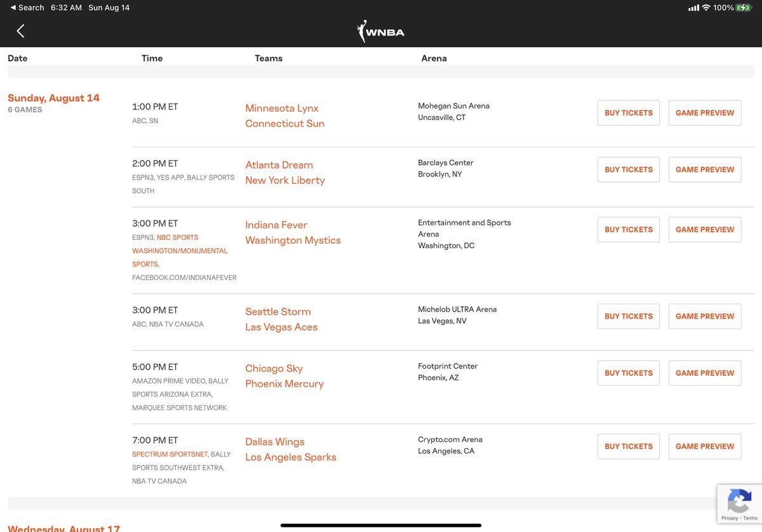Buy tickets for Lynx vs Sun game

pyautogui.click(x=629, y=113)
